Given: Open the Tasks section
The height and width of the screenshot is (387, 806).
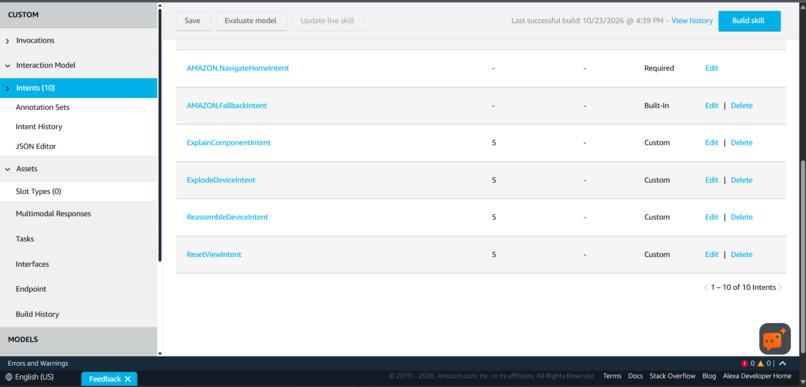Looking at the screenshot, I should tap(25, 239).
